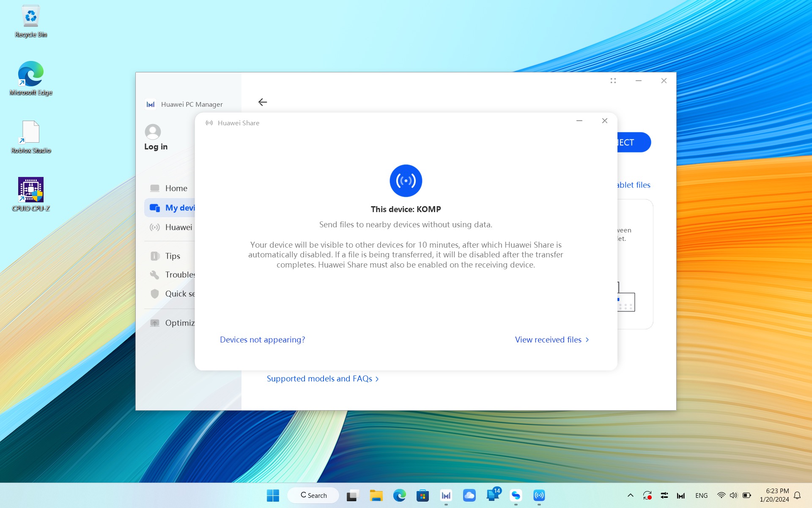Viewport: 812px width, 508px height.
Task: Open File Explorer in the taskbar
Action: point(376,495)
